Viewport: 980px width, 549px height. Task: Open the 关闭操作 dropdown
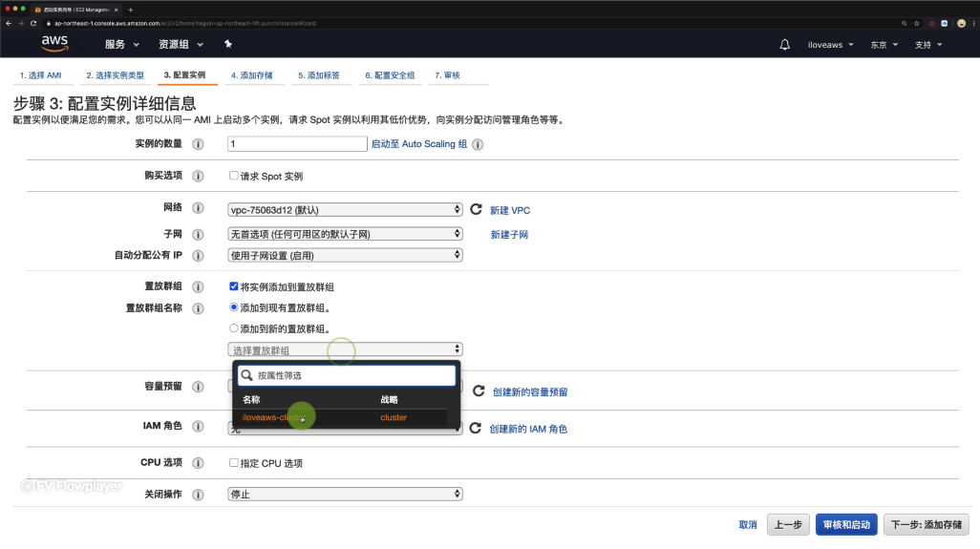pyautogui.click(x=345, y=494)
